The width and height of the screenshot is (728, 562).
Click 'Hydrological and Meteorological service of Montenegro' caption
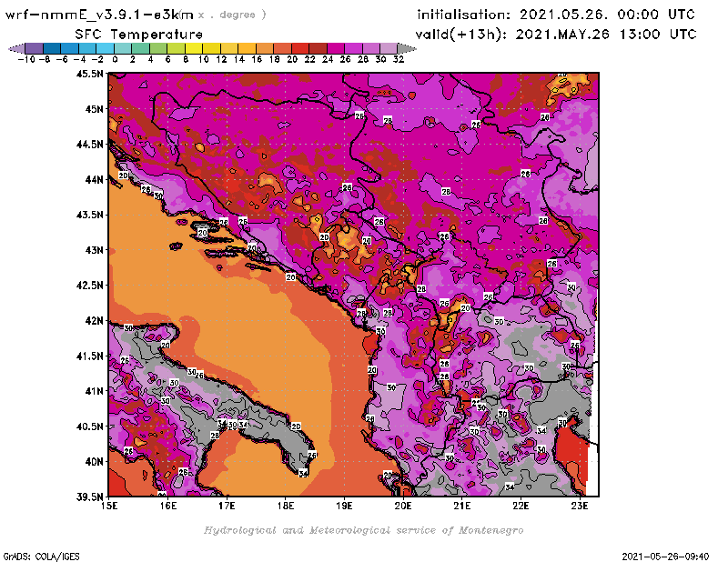(363, 530)
